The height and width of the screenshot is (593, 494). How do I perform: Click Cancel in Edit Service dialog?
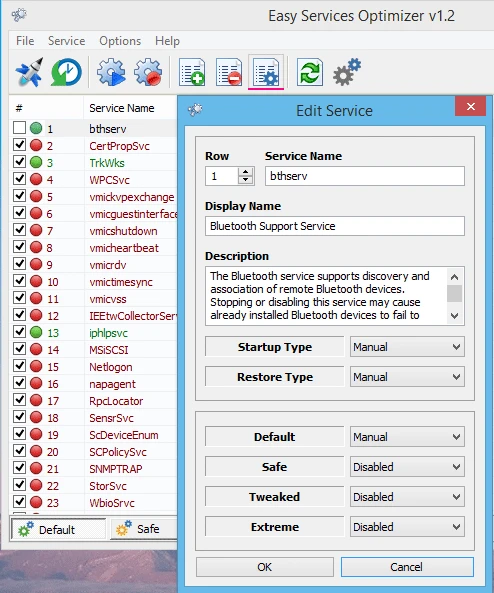coord(407,567)
